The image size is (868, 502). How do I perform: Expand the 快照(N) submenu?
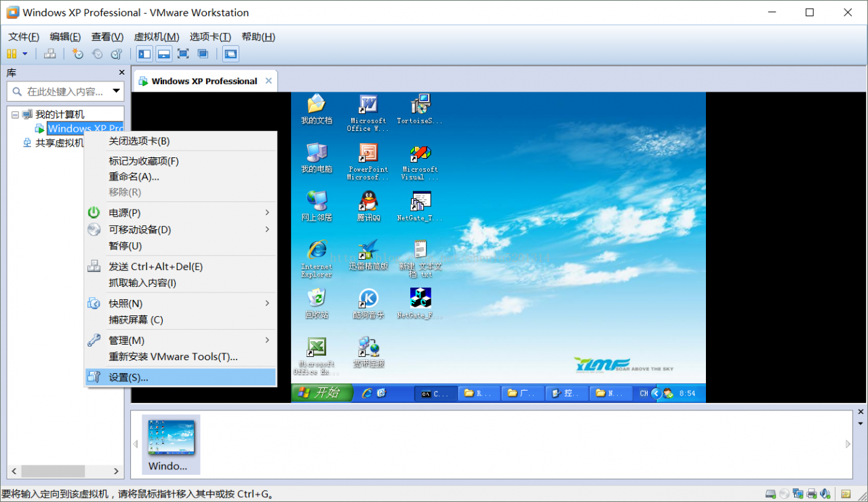pos(180,303)
